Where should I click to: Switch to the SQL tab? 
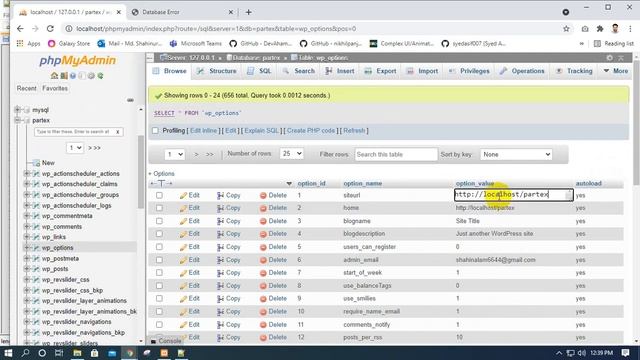pyautogui.click(x=259, y=71)
